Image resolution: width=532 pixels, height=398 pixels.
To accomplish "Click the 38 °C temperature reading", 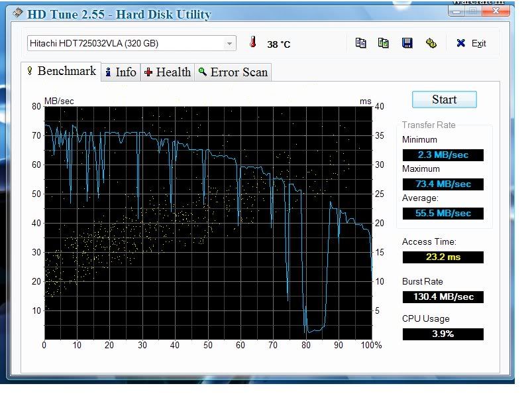I will [278, 44].
